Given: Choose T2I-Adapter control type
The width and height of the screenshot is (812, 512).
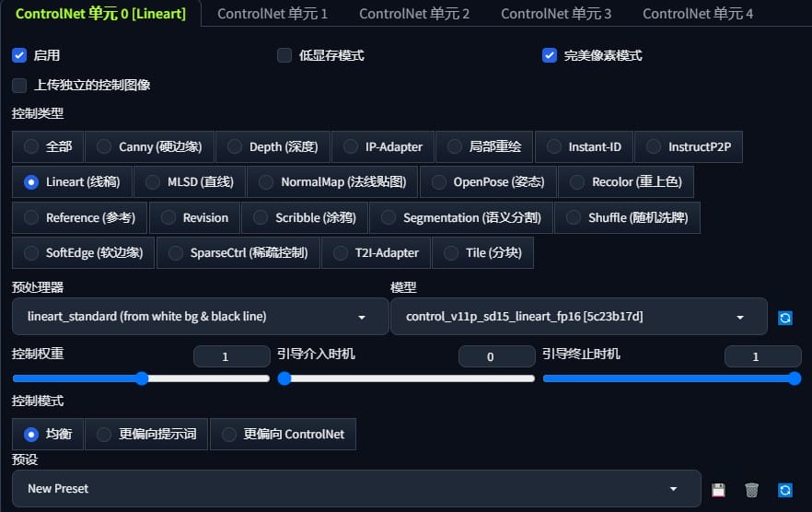Looking at the screenshot, I should tap(376, 253).
